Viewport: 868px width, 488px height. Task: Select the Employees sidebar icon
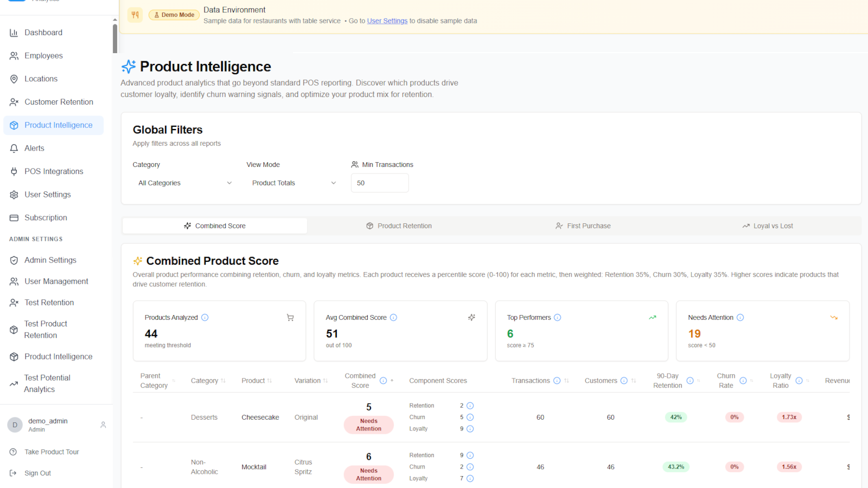[x=14, y=55]
